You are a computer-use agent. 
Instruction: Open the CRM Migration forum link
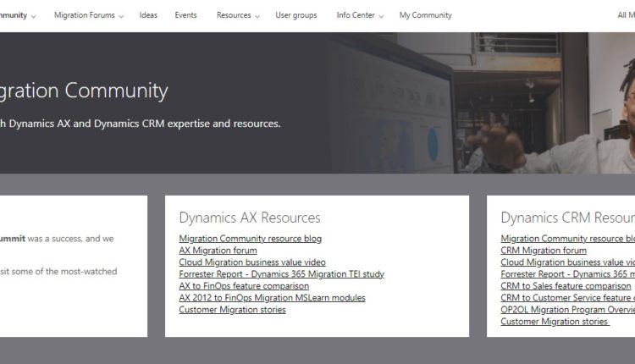tap(543, 251)
